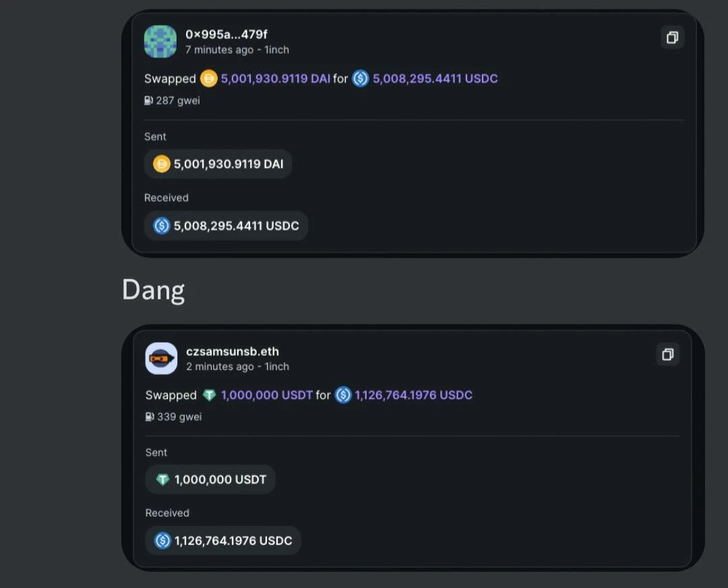
Task: Follow the 5,008,295.4411 USDC purple link
Action: [x=435, y=78]
